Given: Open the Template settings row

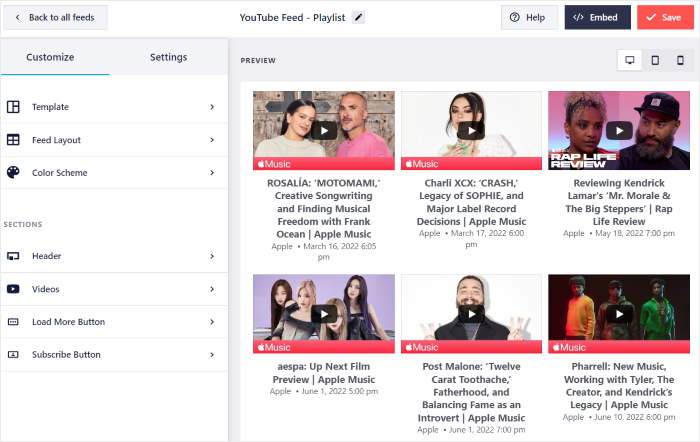Looking at the screenshot, I should [114, 107].
